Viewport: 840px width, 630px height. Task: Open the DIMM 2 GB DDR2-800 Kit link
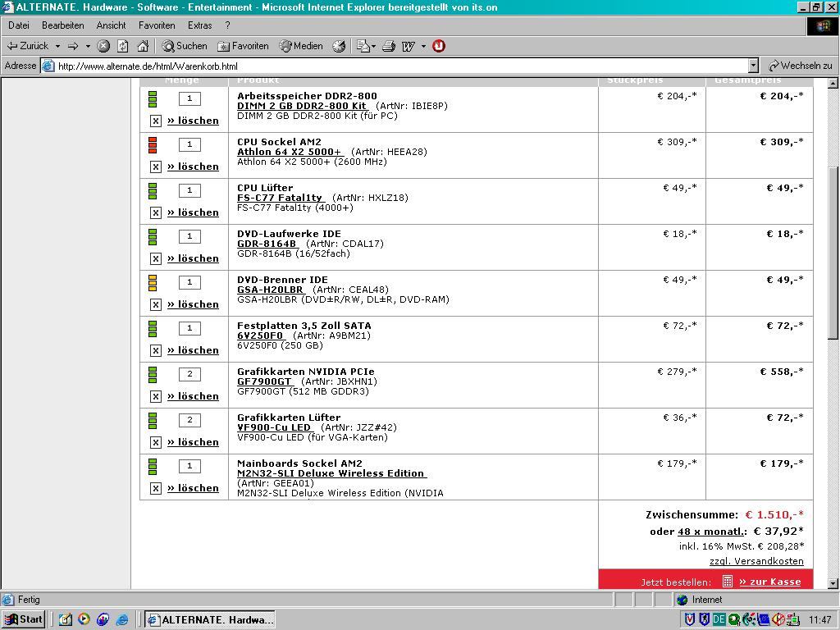point(302,106)
